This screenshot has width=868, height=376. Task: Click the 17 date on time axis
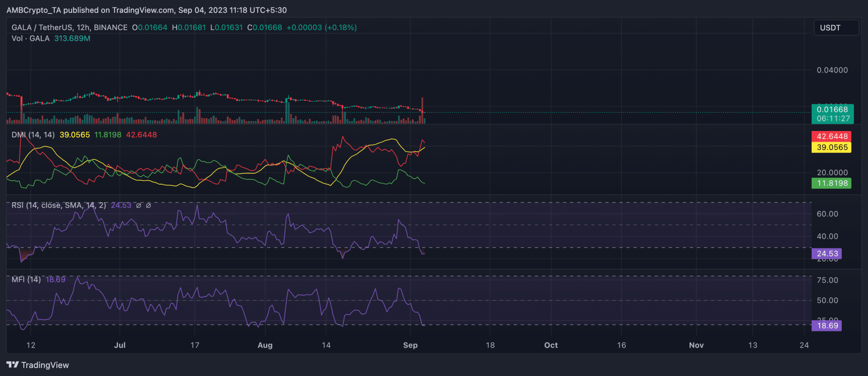tap(195, 345)
